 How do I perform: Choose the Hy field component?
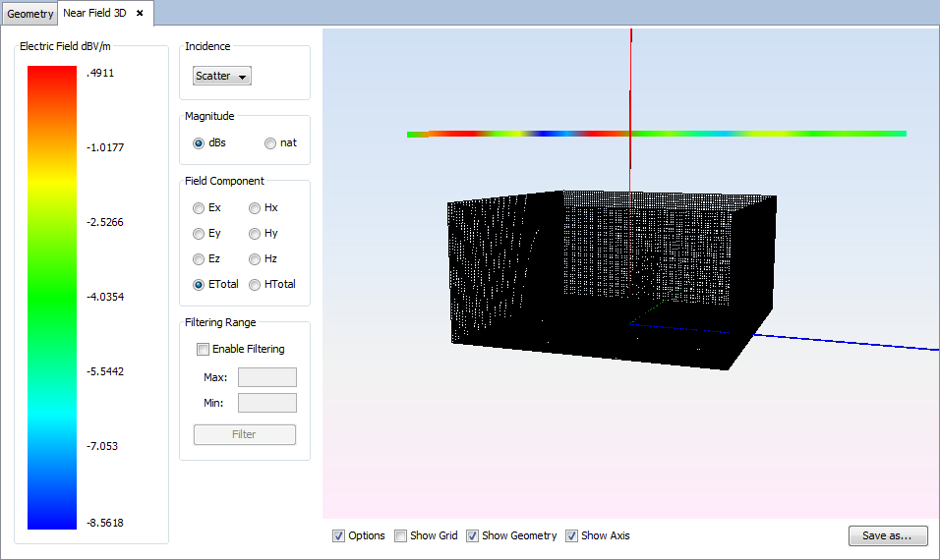[255, 234]
